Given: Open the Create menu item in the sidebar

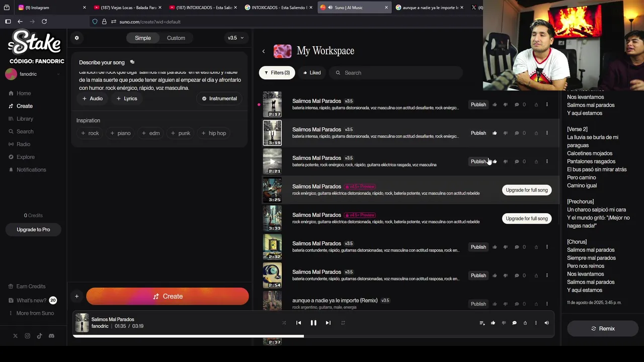Looking at the screenshot, I should [x=21, y=106].
